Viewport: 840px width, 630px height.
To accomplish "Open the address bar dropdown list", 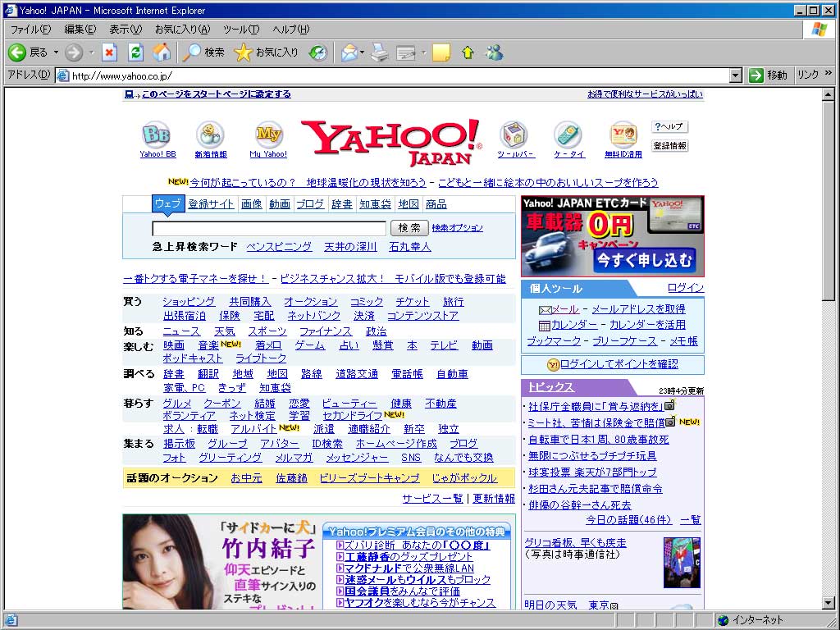I will click(x=736, y=75).
